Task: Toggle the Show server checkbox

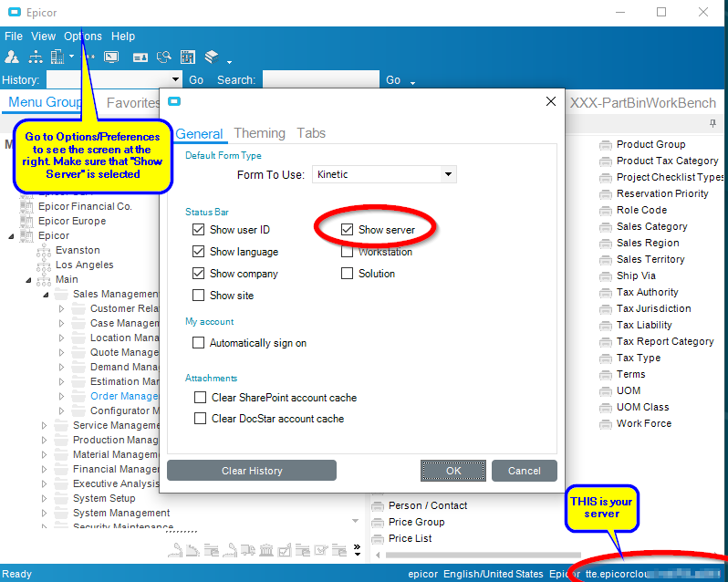Action: 347,230
